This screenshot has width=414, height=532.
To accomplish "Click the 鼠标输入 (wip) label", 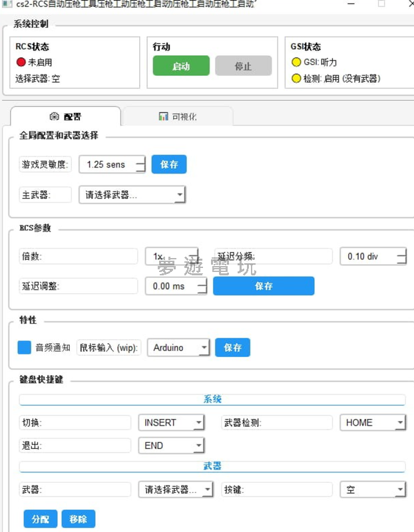I will pos(108,347).
